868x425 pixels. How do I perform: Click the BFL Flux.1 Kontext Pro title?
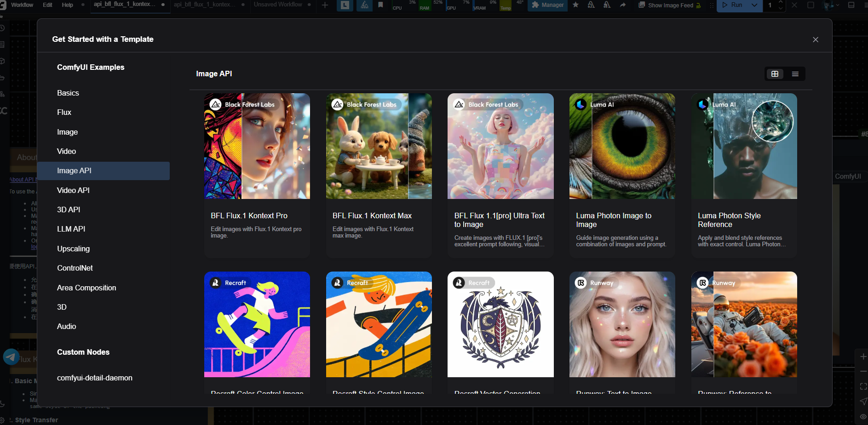click(x=249, y=215)
